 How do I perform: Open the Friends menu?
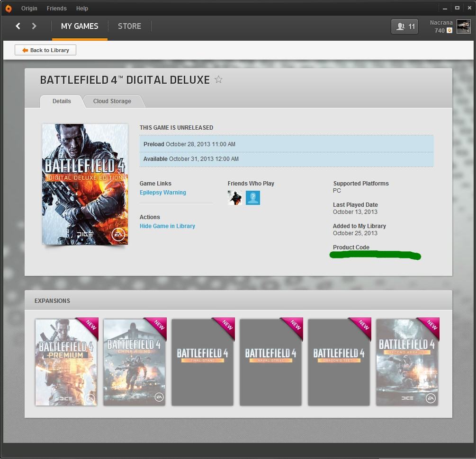pos(56,9)
